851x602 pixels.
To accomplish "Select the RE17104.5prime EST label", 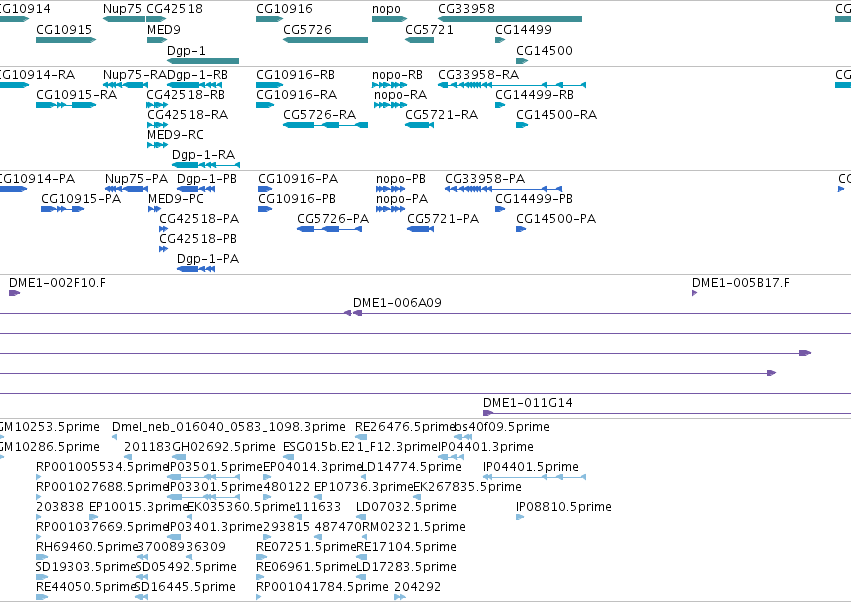I will 407,548.
